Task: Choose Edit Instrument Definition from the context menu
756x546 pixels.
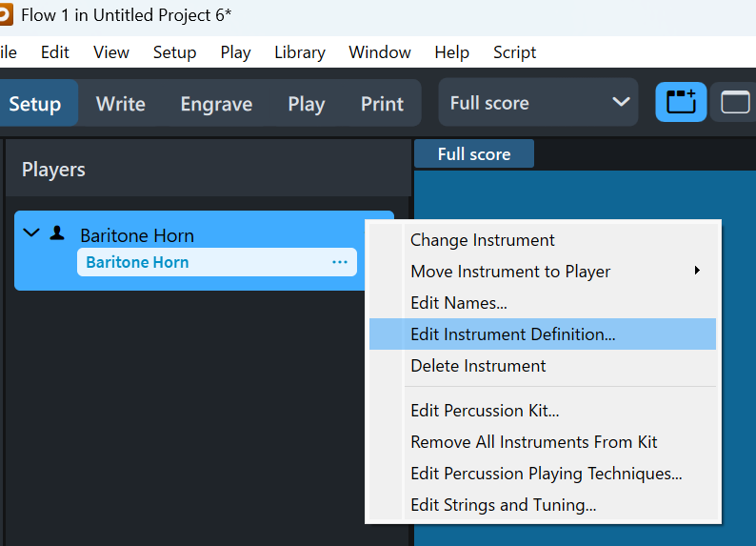Action: (513, 334)
